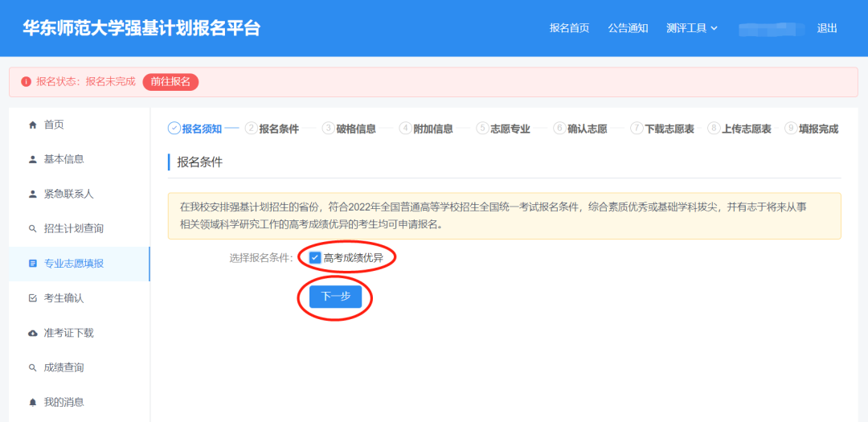Click the checkmark icon beside 考生确认
The image size is (868, 422).
click(33, 298)
